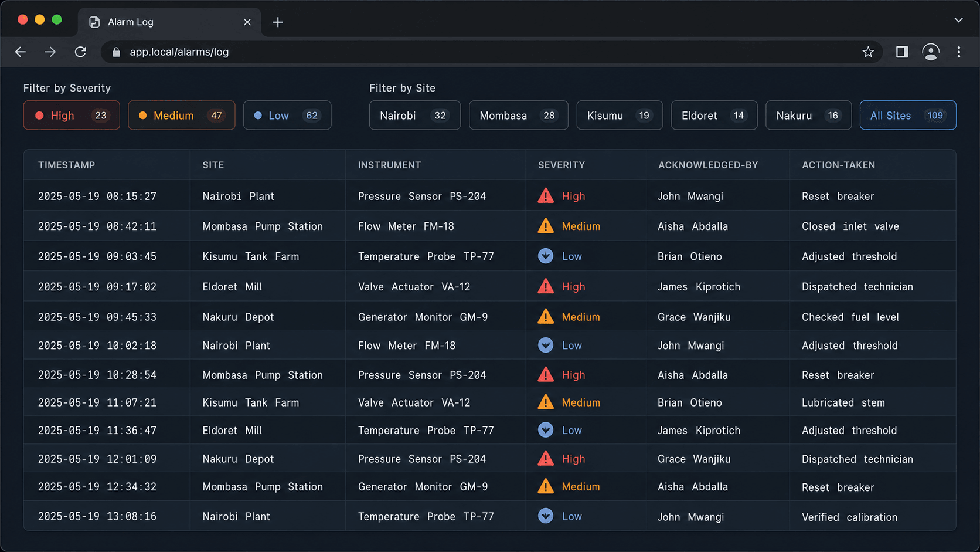980x552 pixels.
Task: Filter by Kisumu site
Action: pyautogui.click(x=620, y=116)
